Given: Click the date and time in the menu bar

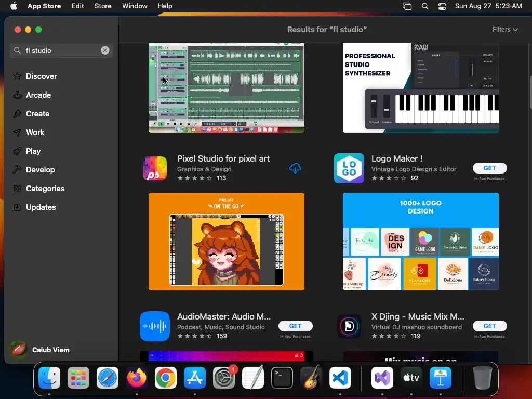Looking at the screenshot, I should click(x=488, y=6).
